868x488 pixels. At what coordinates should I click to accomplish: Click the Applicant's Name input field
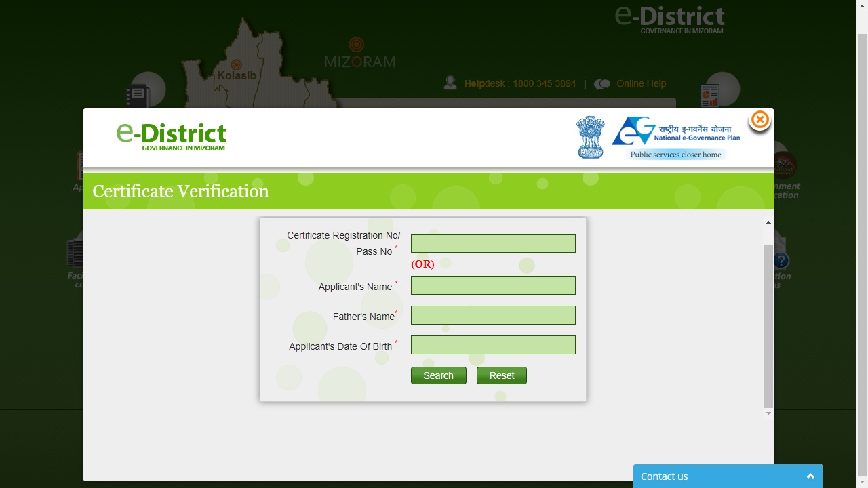(493, 285)
